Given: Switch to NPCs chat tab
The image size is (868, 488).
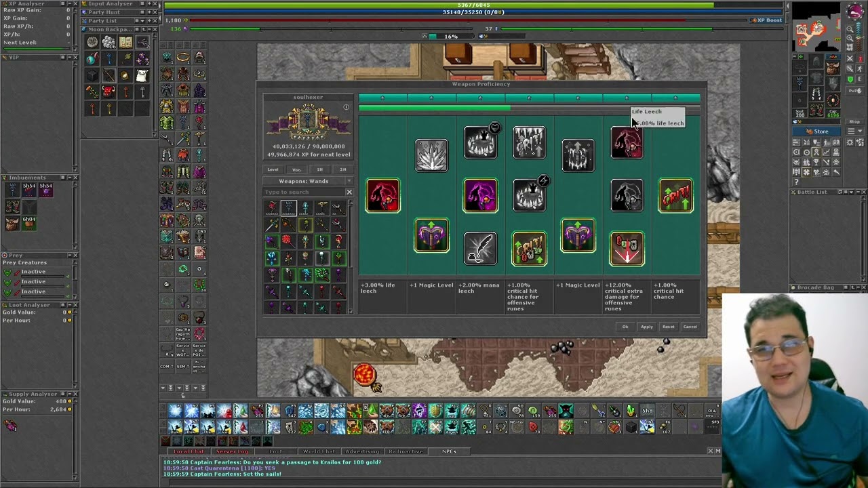Looking at the screenshot, I should [x=449, y=451].
